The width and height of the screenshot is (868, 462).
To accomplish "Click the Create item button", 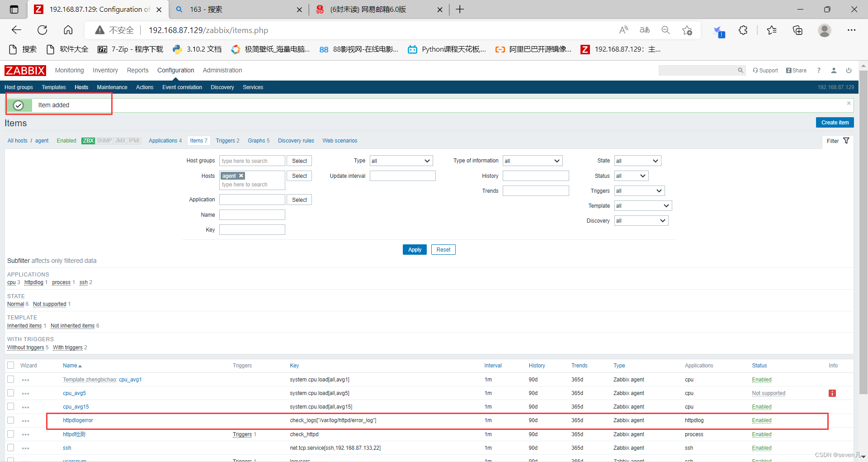I will pyautogui.click(x=835, y=123).
